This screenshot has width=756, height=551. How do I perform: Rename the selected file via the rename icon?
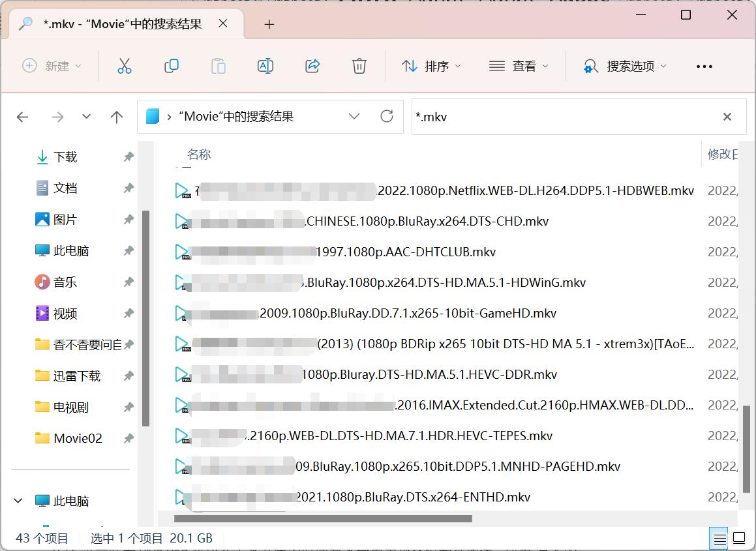(265, 65)
